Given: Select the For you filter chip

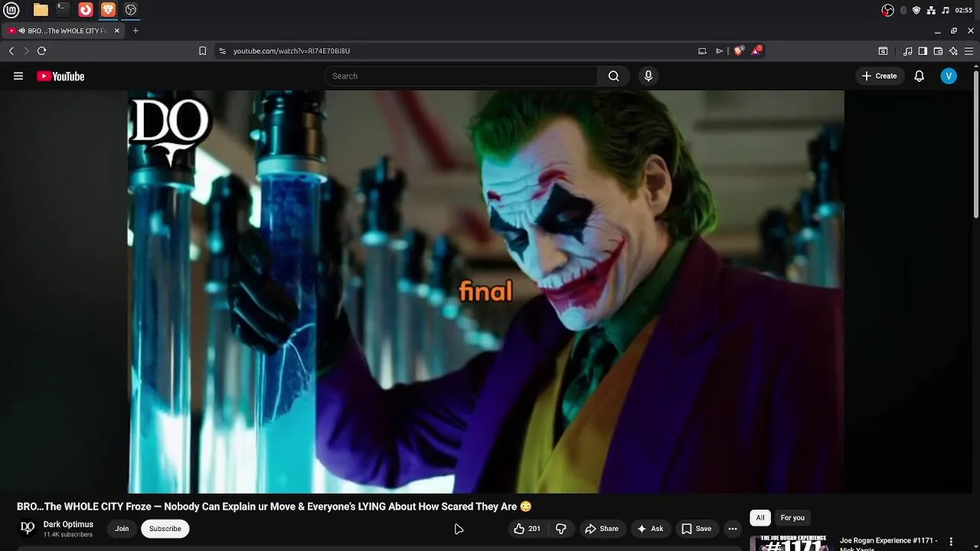Looking at the screenshot, I should tap(792, 518).
